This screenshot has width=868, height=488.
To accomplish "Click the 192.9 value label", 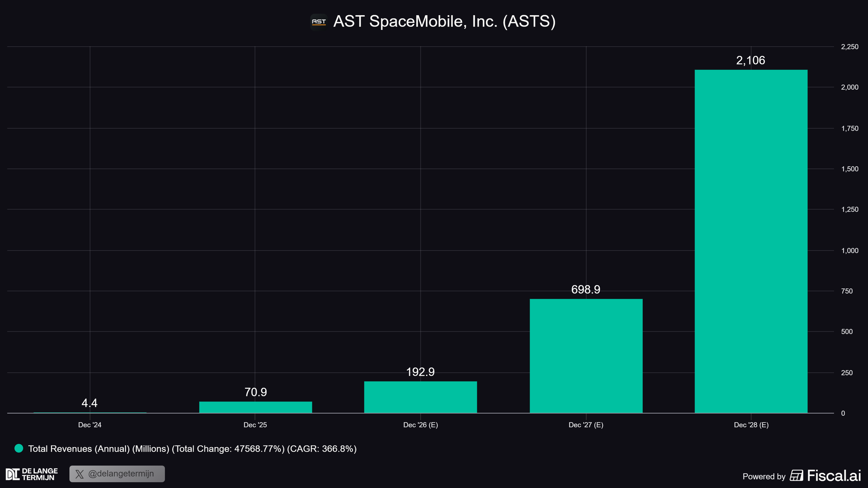I will click(x=420, y=372).
